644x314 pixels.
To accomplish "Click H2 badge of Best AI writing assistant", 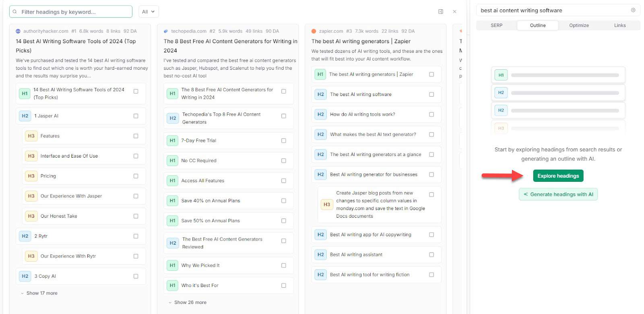I will tap(321, 255).
